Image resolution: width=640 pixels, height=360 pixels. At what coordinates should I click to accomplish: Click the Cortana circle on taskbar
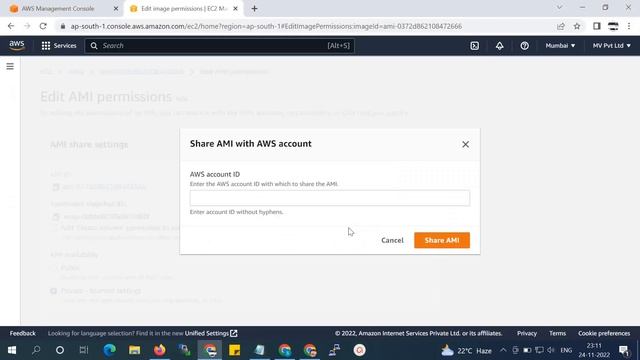(60, 350)
